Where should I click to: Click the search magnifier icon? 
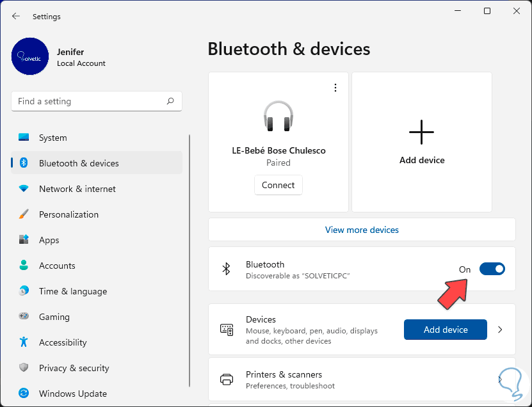pyautogui.click(x=170, y=101)
